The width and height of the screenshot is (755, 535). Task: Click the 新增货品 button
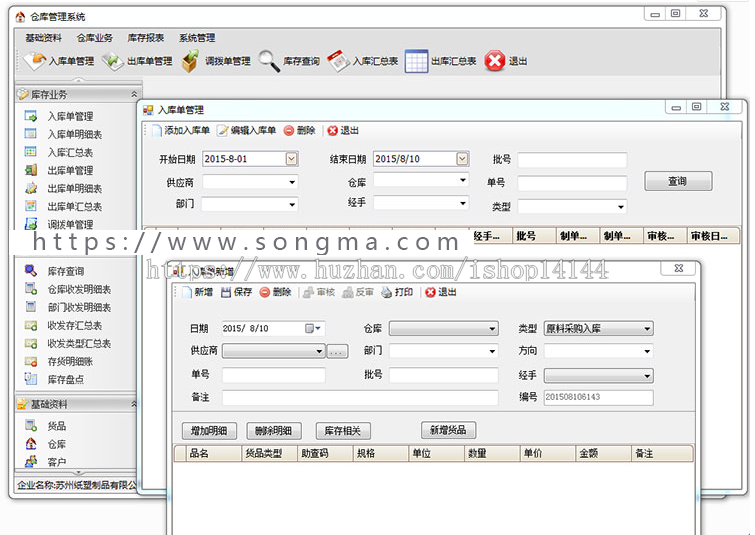point(448,430)
